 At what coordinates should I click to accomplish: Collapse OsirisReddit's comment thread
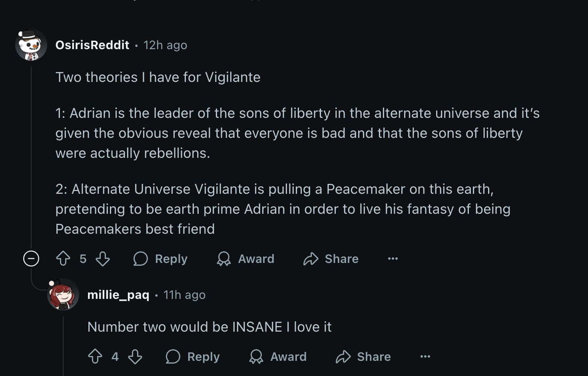(31, 259)
